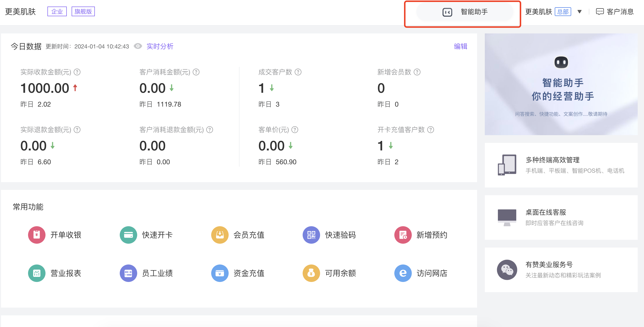The image size is (644, 327).
Task: Expand the 更美肌肤 总部 store dropdown arrow
Action: click(579, 12)
